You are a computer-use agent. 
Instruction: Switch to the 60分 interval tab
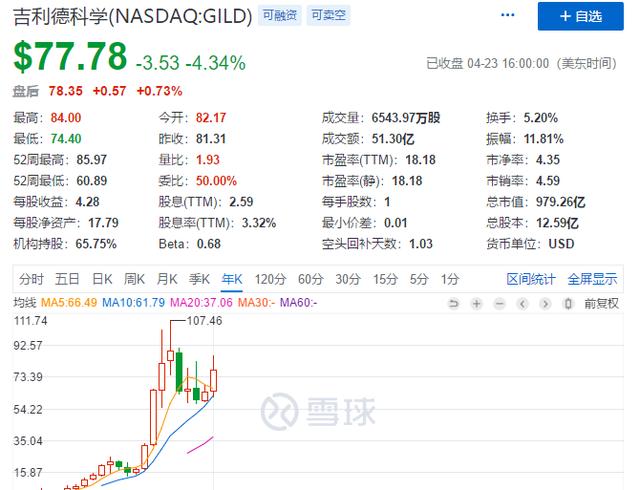coord(311,279)
